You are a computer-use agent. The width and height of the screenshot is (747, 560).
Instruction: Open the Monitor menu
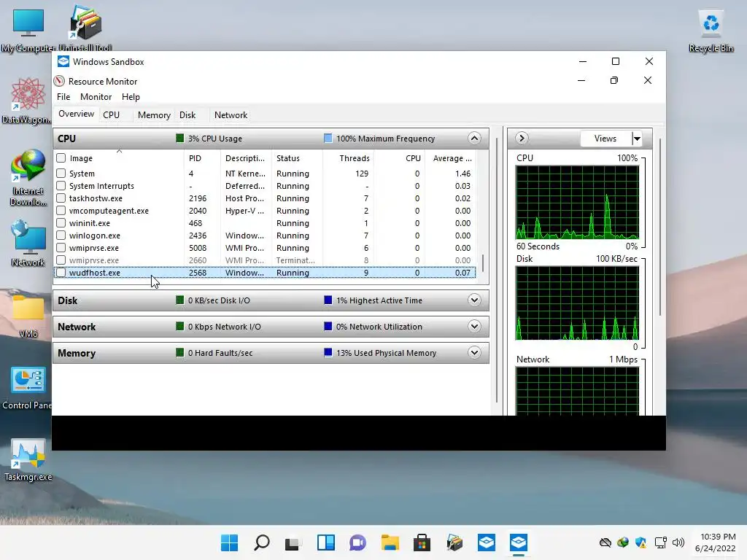coord(96,97)
